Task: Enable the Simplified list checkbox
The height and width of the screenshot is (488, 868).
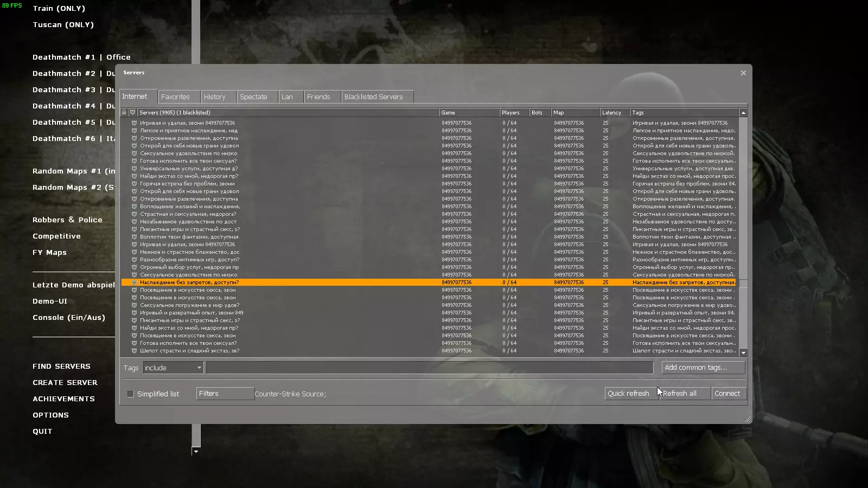Action: 130,394
